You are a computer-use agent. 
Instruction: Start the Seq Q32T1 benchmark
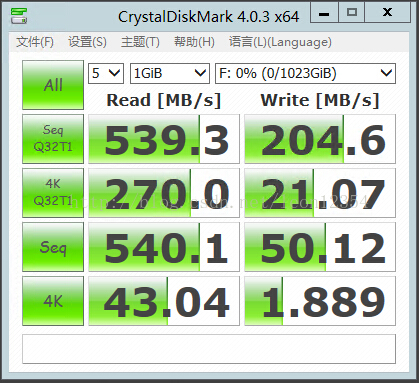[x=53, y=139]
